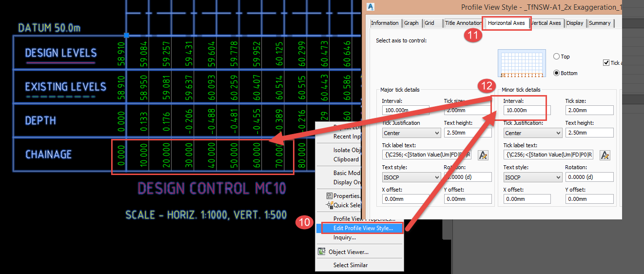Click the chainage value 30.000
The width and height of the screenshot is (644, 274).
pos(188,156)
